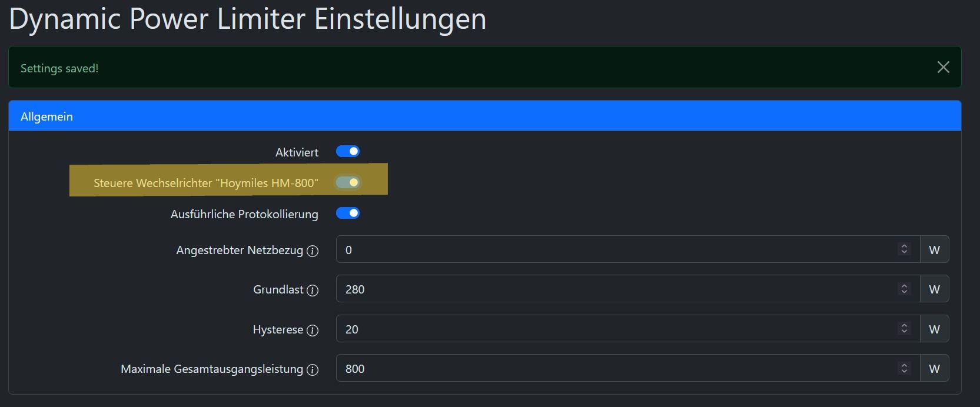Image resolution: width=980 pixels, height=407 pixels.
Task: Focus the Grundlast input showing 280
Action: click(612, 289)
